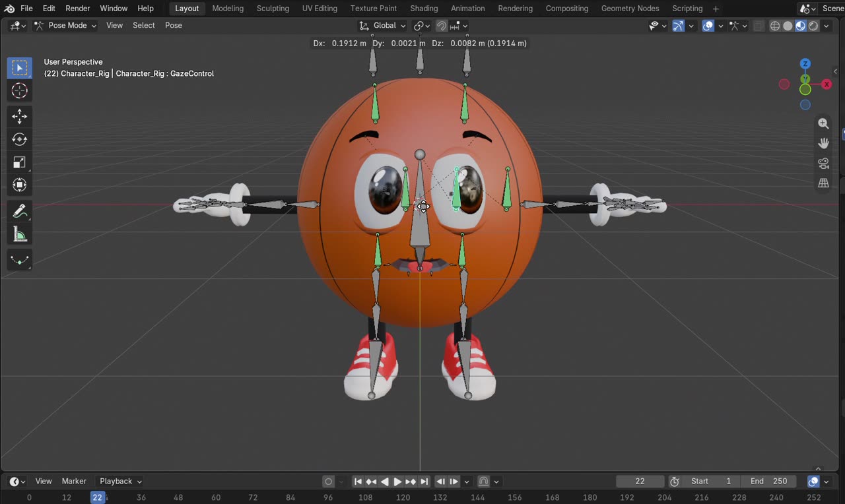Click the viewport zoom magnifier icon
Screen dimensions: 845x504
(x=823, y=123)
